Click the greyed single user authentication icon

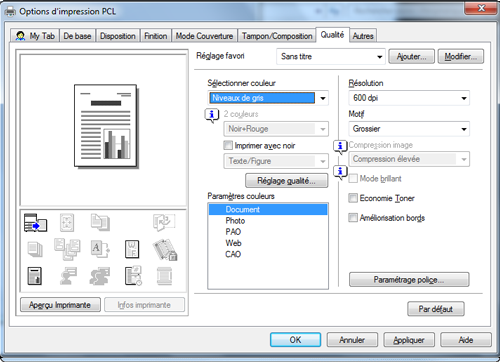(68, 276)
